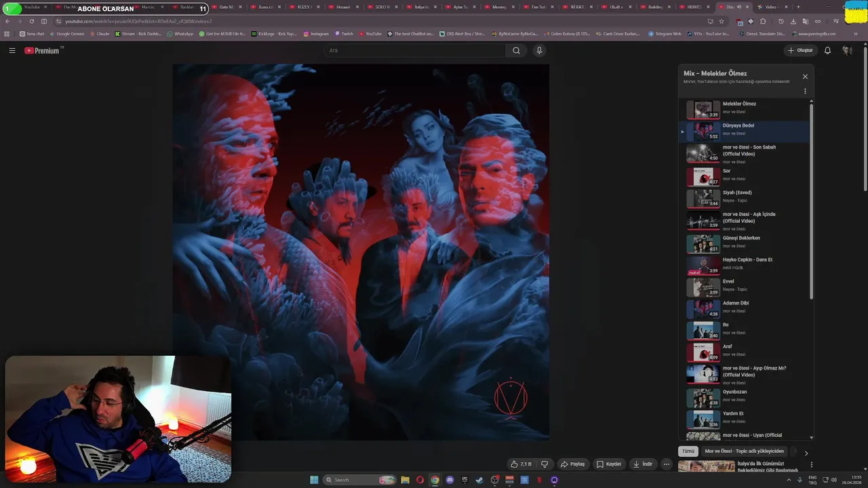The height and width of the screenshot is (488, 868).
Task: Open the system volume speaker icon
Action: click(x=833, y=480)
